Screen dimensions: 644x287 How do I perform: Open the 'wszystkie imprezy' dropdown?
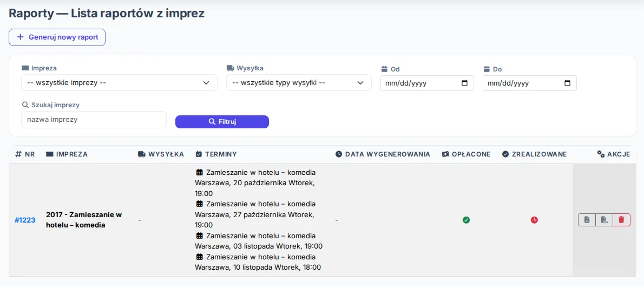[x=119, y=83]
